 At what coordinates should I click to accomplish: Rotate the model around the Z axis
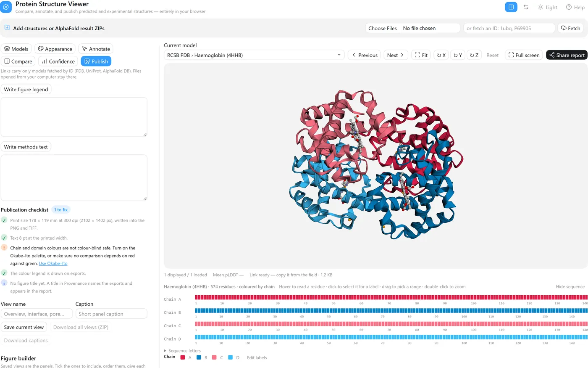click(474, 55)
